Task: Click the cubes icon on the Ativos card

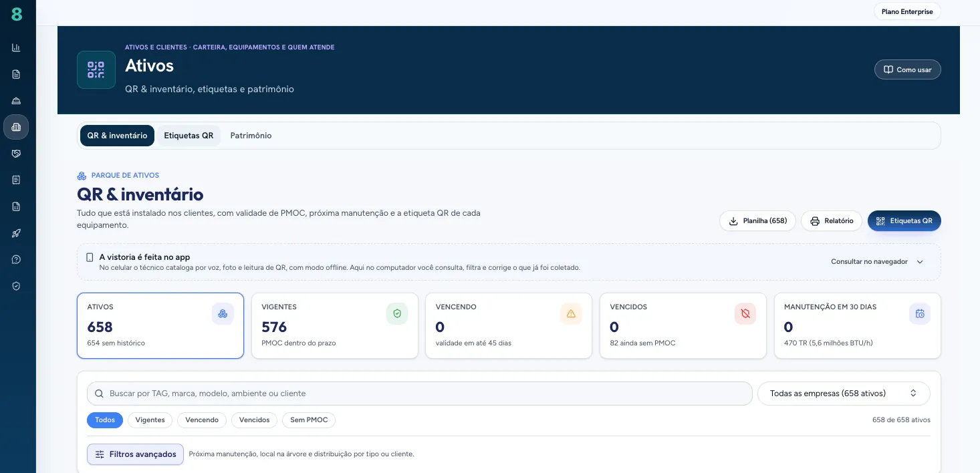Action: (x=223, y=314)
